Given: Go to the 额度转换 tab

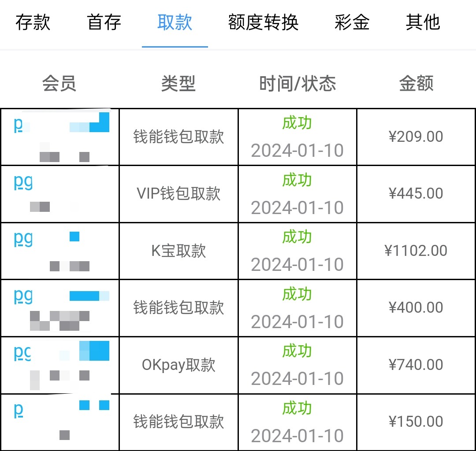Looking at the screenshot, I should click(263, 22).
